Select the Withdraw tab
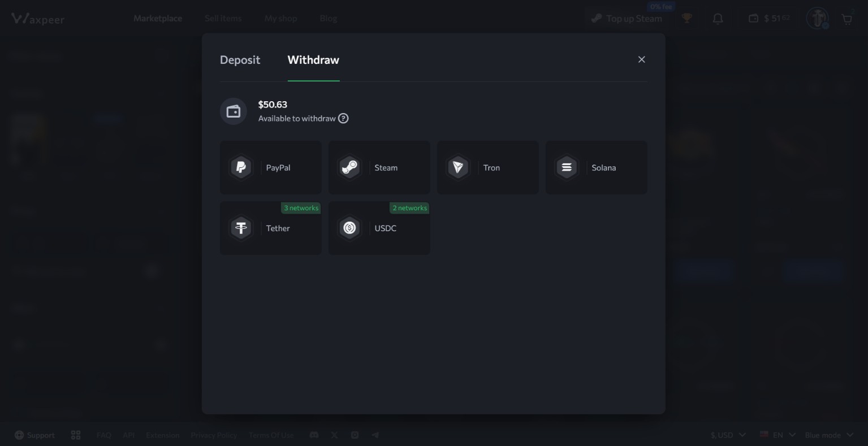Viewport: 868px width, 446px height. 313,60
